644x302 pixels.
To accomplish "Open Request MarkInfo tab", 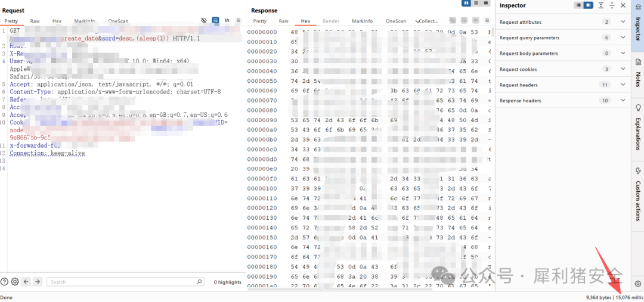I will coord(85,21).
